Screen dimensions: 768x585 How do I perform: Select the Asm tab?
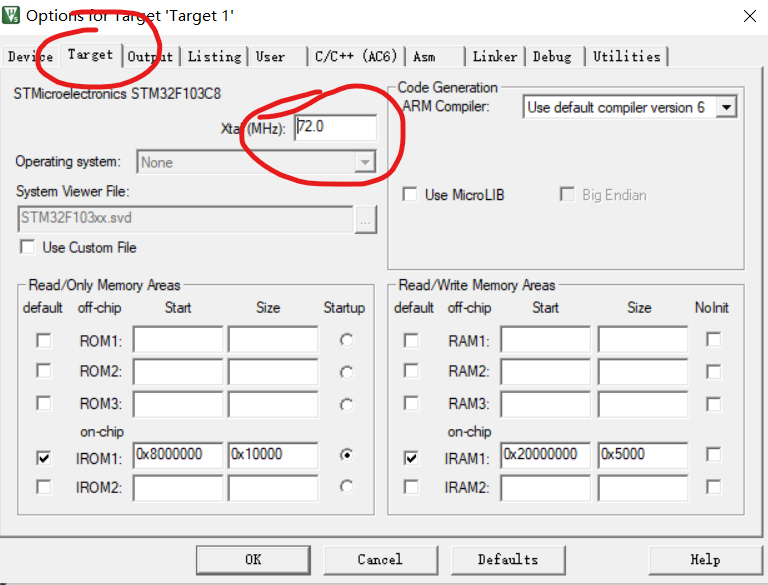[x=435, y=56]
